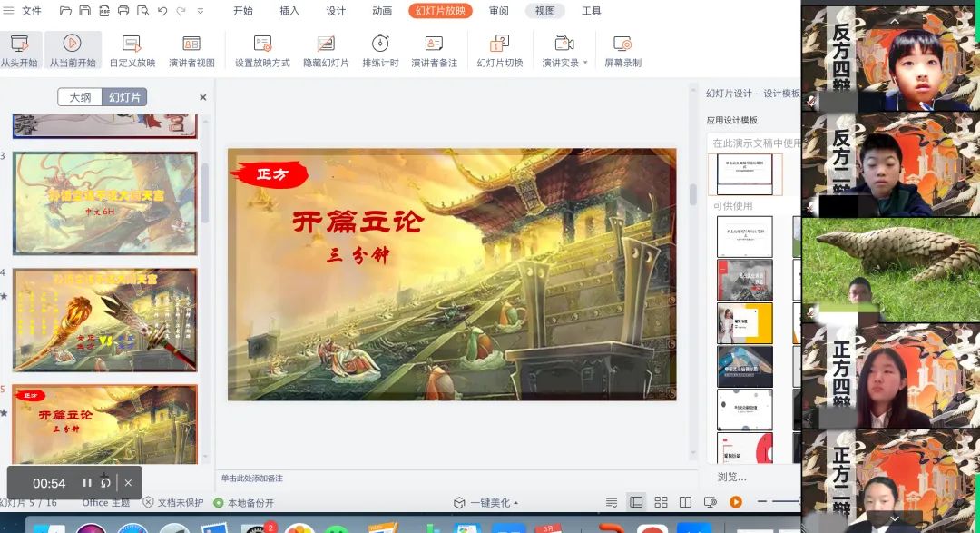
Task: Switch to the 动画 tab
Action: pyautogui.click(x=382, y=11)
